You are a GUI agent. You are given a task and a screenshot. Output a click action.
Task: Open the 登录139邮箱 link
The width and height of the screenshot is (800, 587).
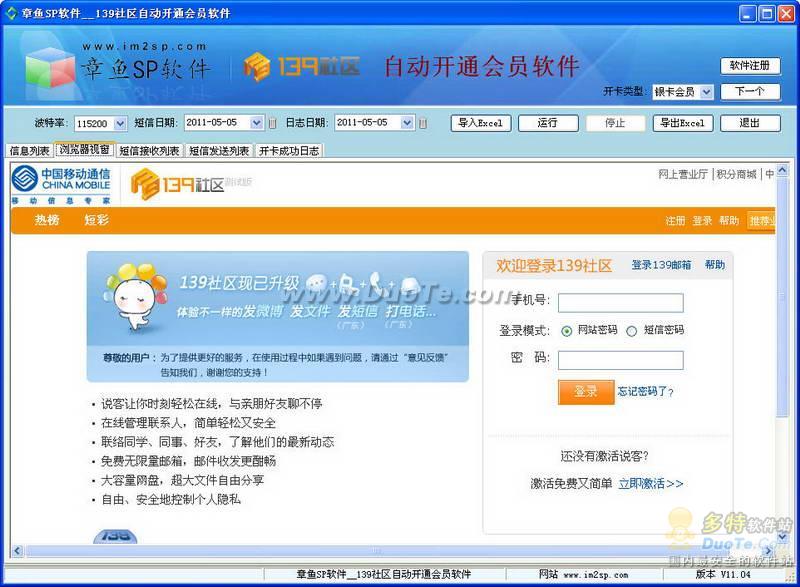(x=661, y=265)
